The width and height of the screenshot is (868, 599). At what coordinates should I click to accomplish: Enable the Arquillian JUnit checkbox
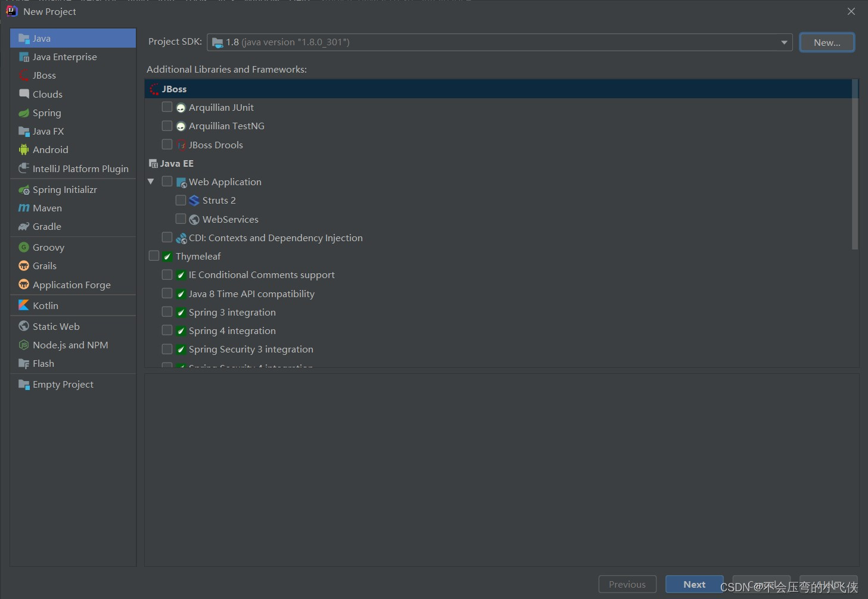pyautogui.click(x=167, y=107)
